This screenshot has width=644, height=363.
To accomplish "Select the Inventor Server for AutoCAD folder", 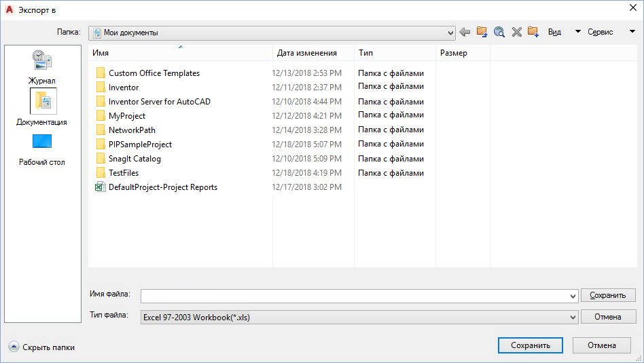I will 160,101.
